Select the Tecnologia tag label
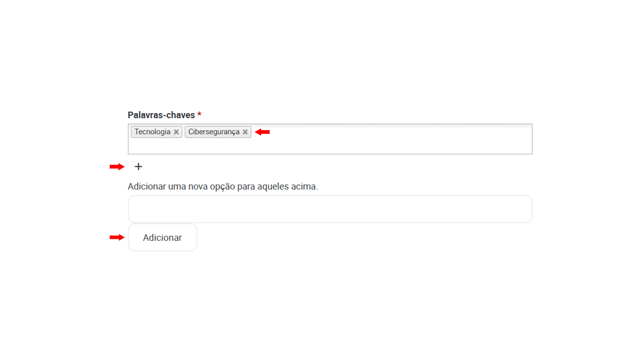644x362 pixels. point(152,132)
